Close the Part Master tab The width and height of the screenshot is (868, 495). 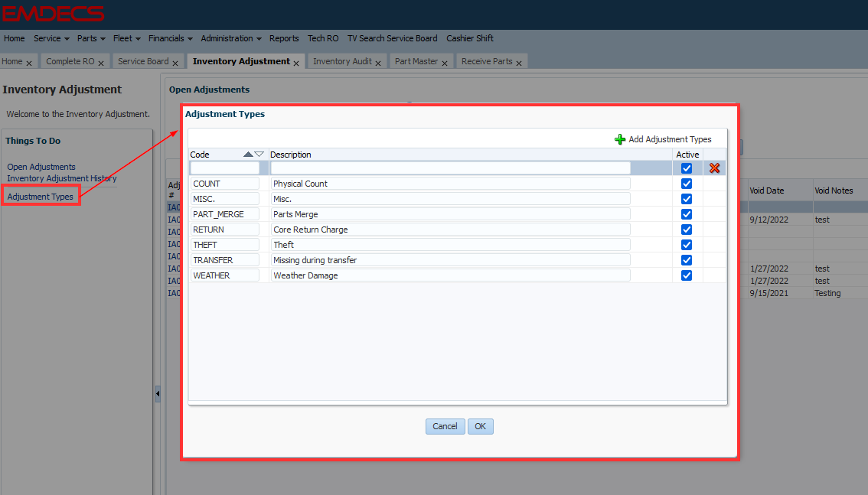(x=445, y=63)
